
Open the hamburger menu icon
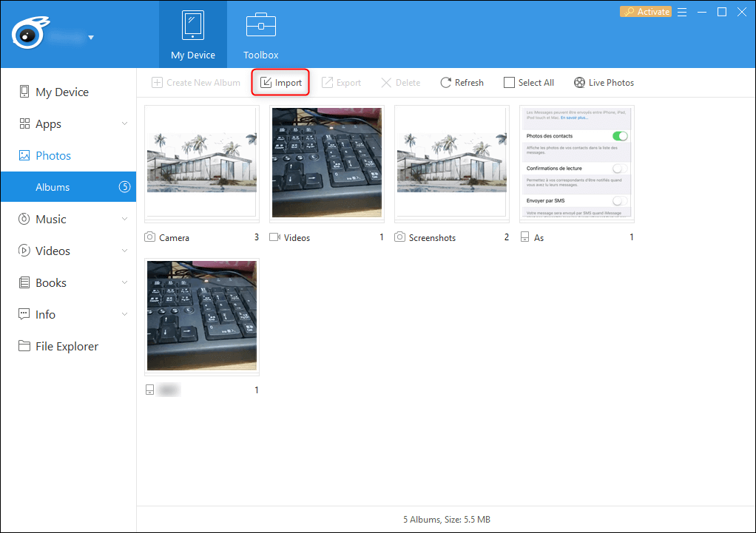pos(682,12)
